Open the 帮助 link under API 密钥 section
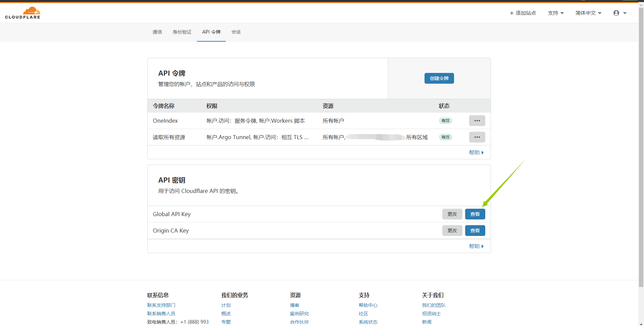Image resolution: width=644 pixels, height=326 pixels. click(x=476, y=246)
